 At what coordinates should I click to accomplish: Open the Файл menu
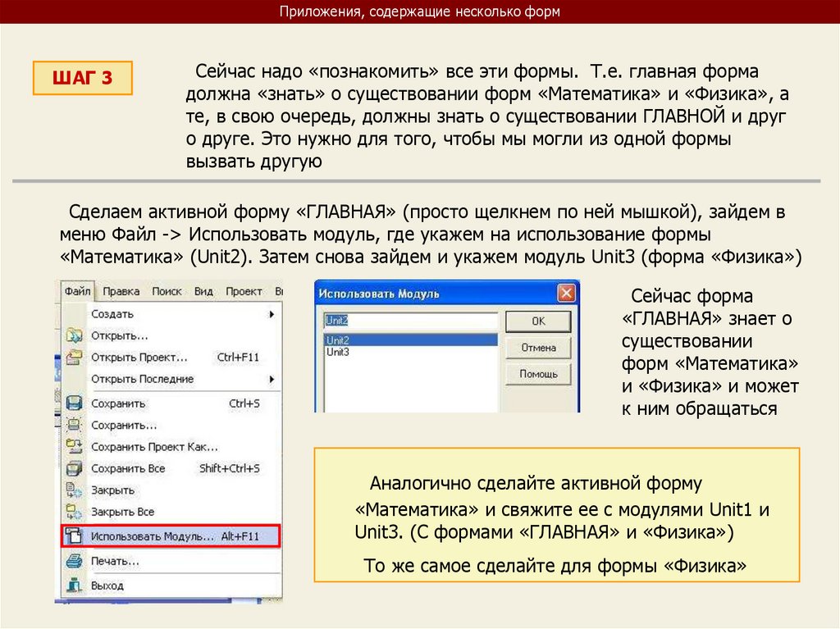pos(77,291)
